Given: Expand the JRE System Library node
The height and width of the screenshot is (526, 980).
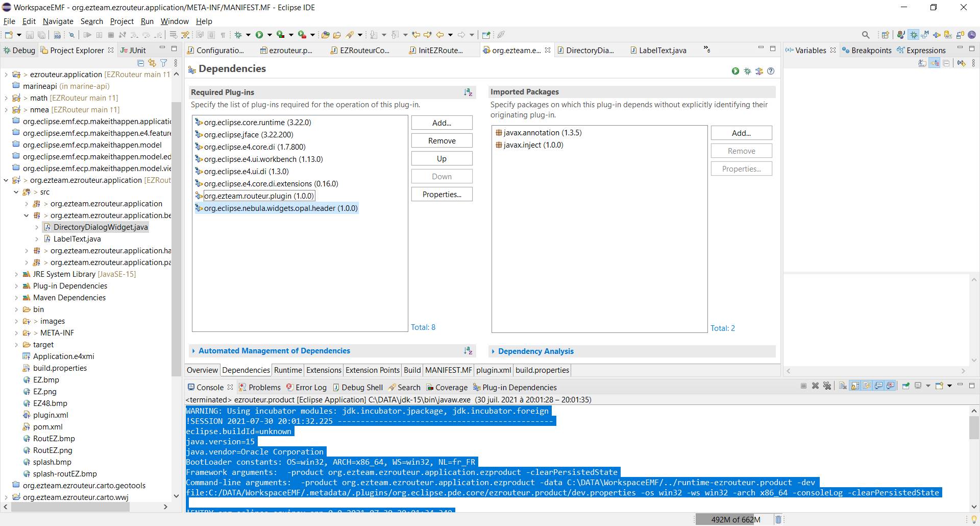Looking at the screenshot, I should click(x=16, y=274).
